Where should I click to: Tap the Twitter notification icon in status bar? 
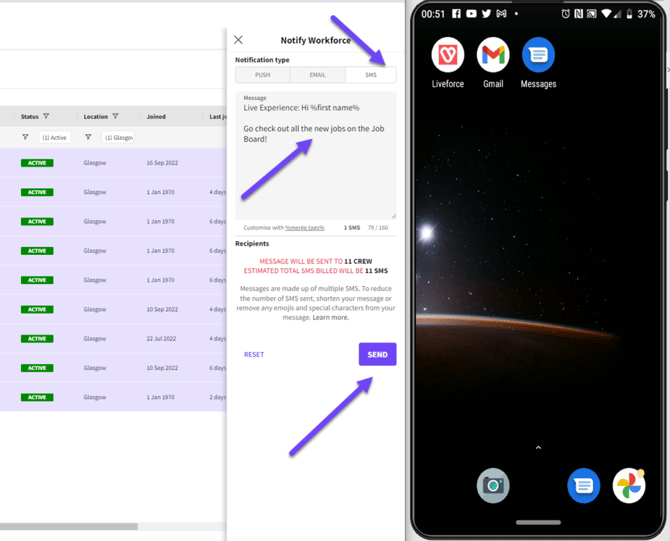(x=486, y=14)
